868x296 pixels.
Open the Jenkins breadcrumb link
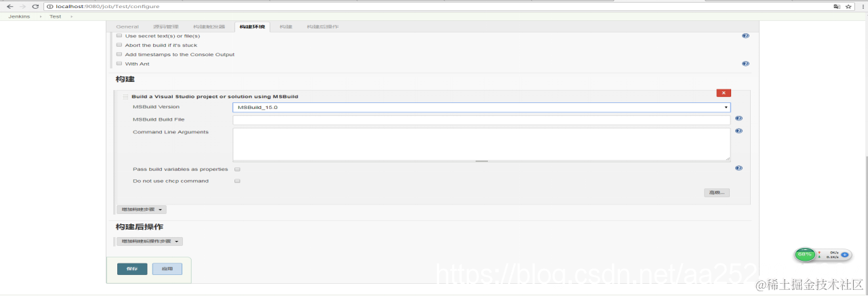[x=19, y=16]
